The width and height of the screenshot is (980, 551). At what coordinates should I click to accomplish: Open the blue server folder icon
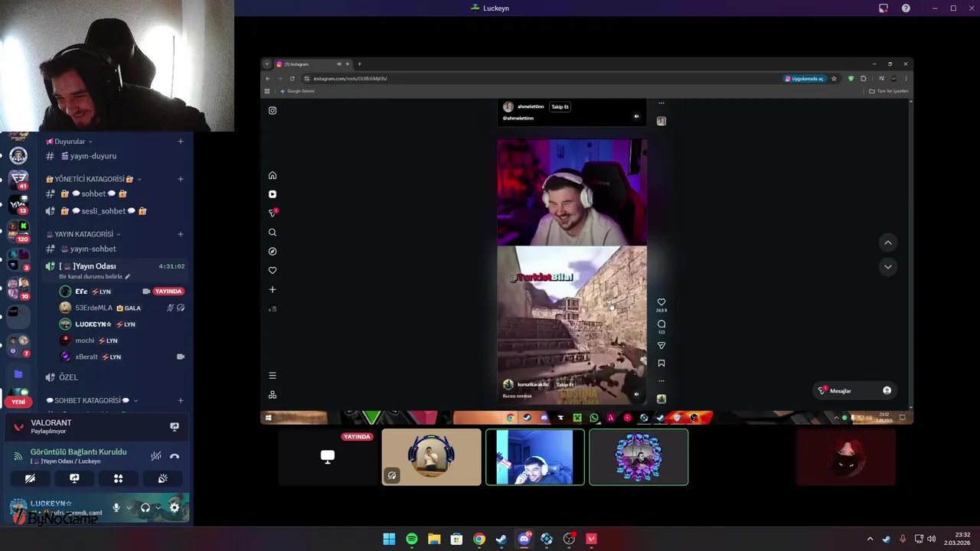(x=18, y=374)
